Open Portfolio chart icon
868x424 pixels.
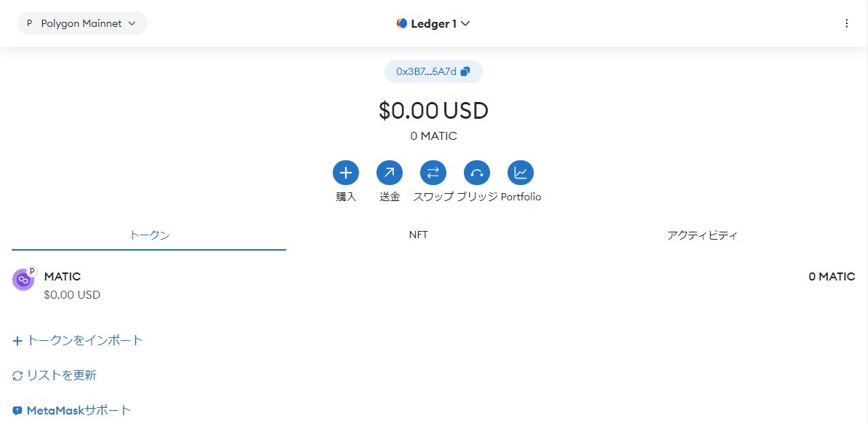521,173
